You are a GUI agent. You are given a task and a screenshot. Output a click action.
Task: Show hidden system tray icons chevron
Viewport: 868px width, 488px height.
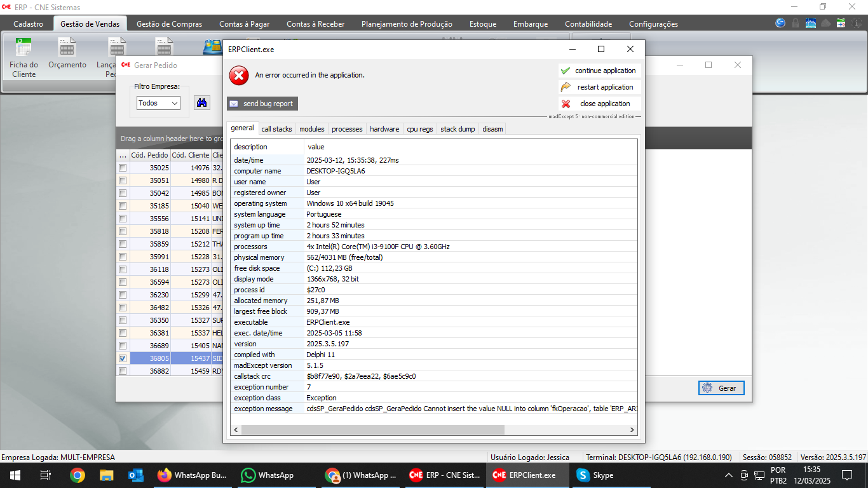point(728,475)
